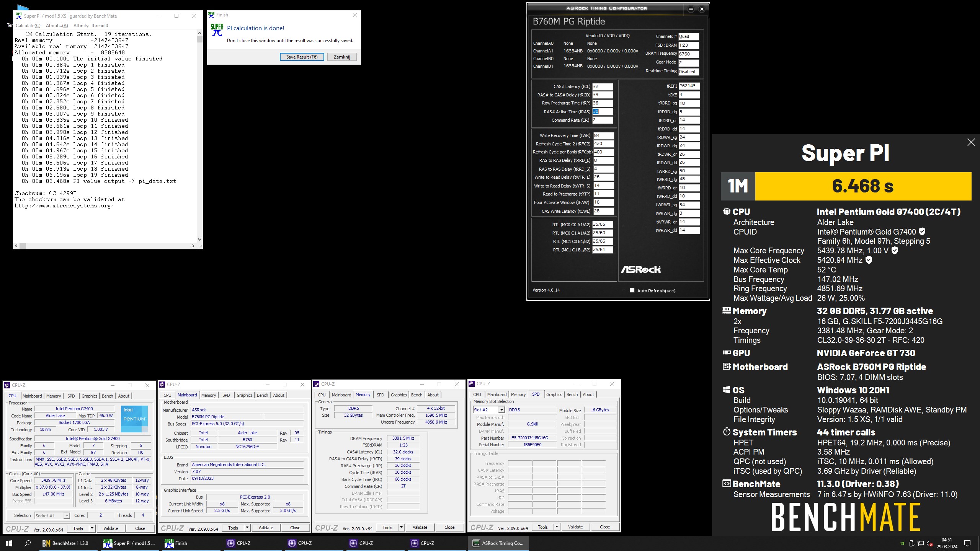
Task: Close the BenchMate Super PI result panel
Action: click(971, 142)
